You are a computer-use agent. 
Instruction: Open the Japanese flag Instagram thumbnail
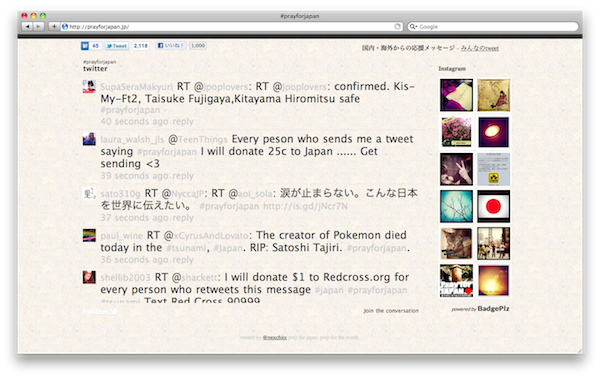click(493, 206)
